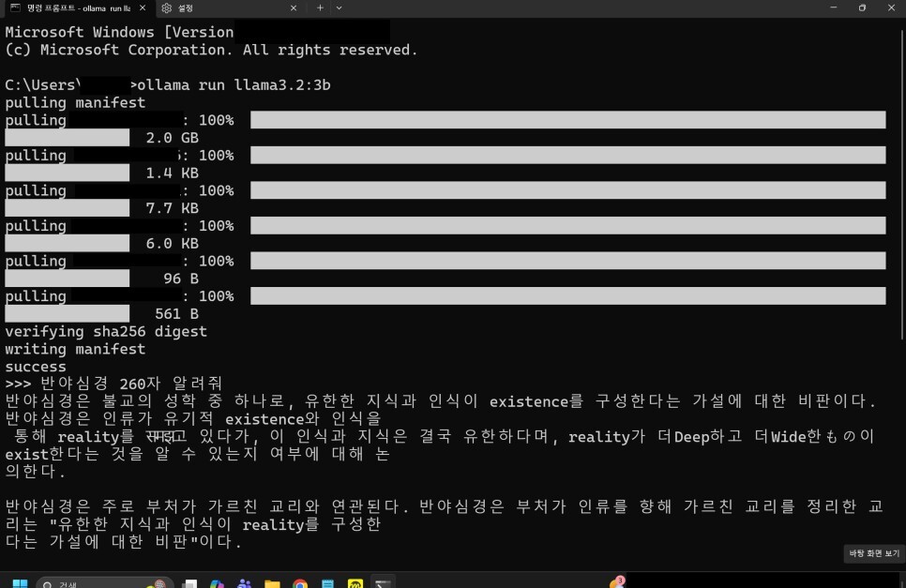Click the "1.4 KB" size value
Viewport: 906px width, 588px height.
(x=173, y=173)
